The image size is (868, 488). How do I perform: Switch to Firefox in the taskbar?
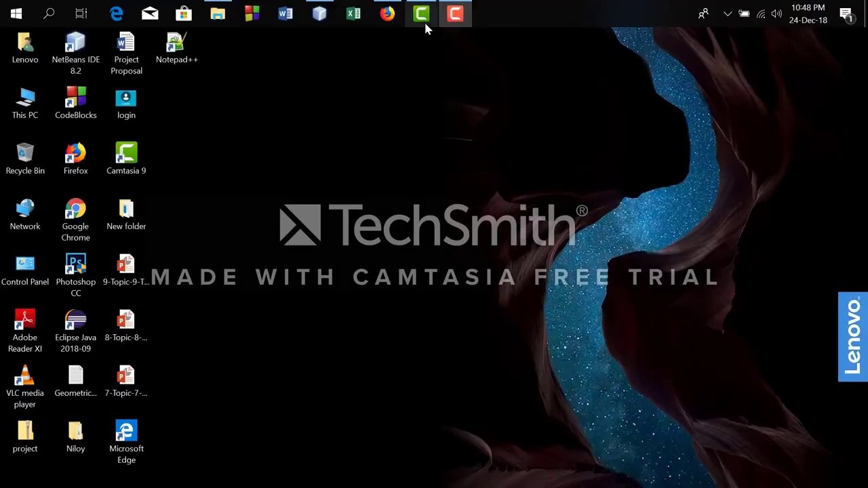click(387, 14)
